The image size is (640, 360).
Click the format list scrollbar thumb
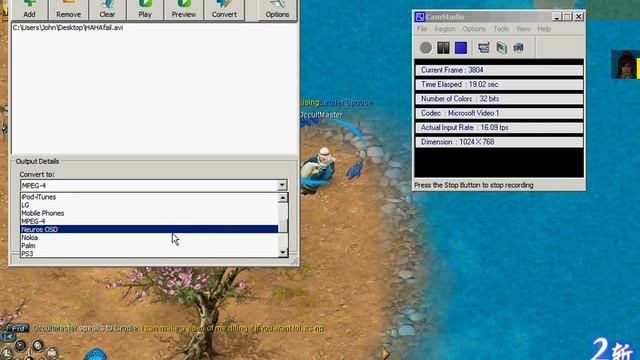(x=283, y=225)
